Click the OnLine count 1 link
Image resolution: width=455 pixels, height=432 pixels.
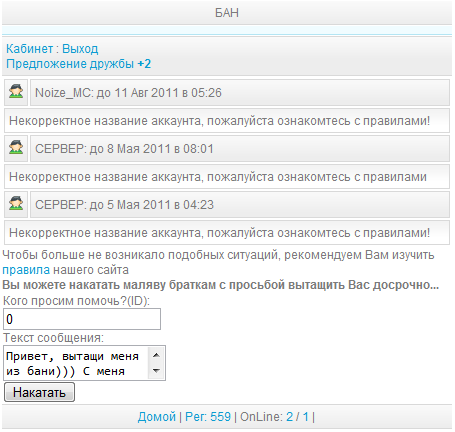pos(306,417)
